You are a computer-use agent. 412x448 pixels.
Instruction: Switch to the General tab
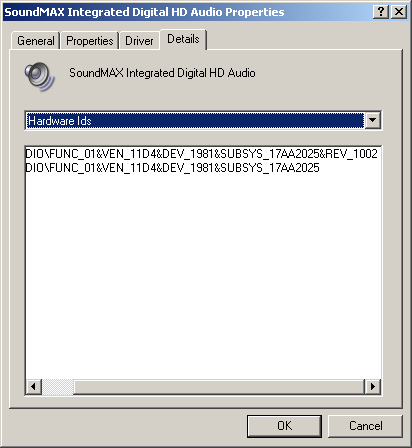35,41
